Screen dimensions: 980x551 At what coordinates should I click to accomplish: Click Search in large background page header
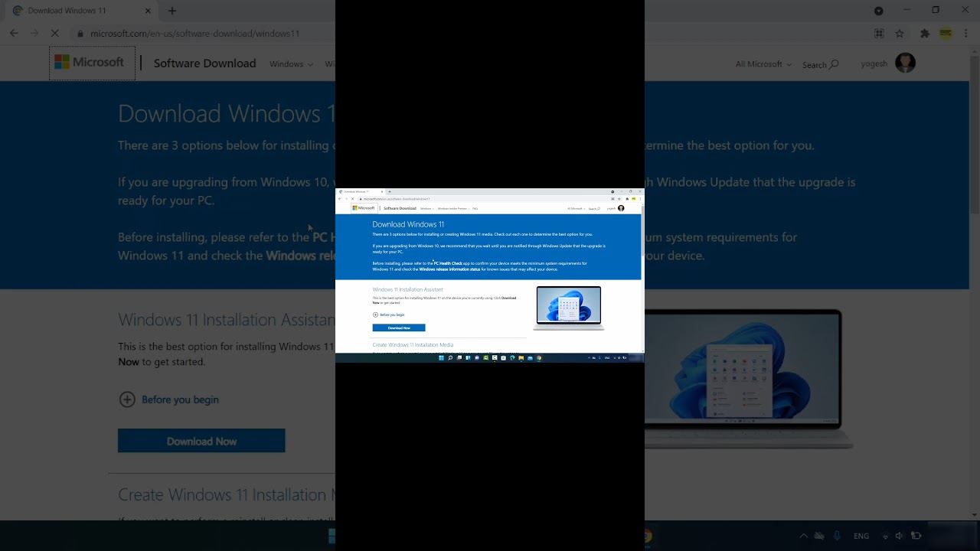[x=820, y=64]
